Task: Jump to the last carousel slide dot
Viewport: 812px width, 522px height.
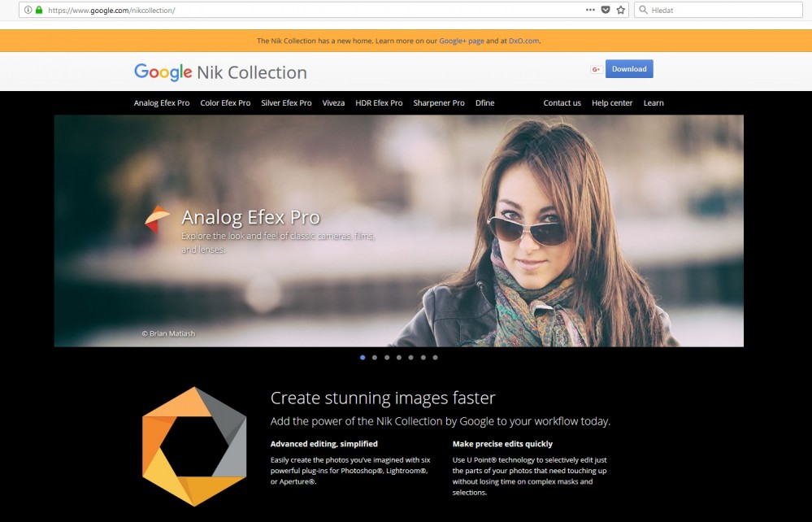Action: point(435,357)
